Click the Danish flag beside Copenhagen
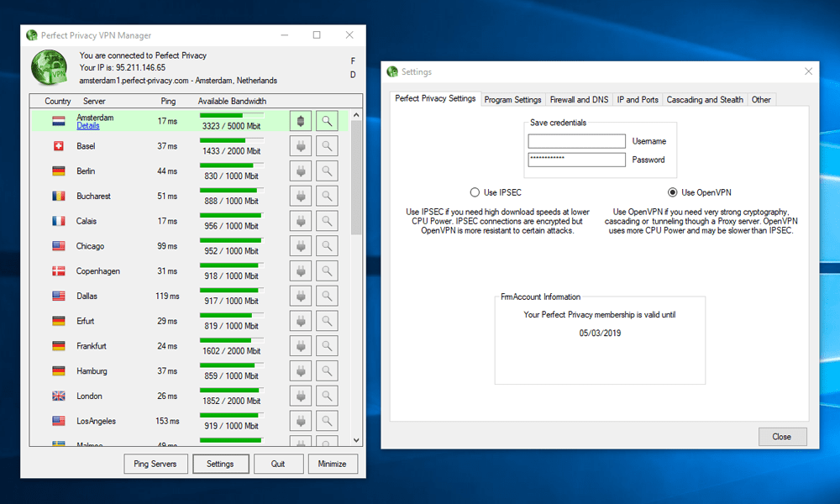The image size is (840, 504). (59, 271)
